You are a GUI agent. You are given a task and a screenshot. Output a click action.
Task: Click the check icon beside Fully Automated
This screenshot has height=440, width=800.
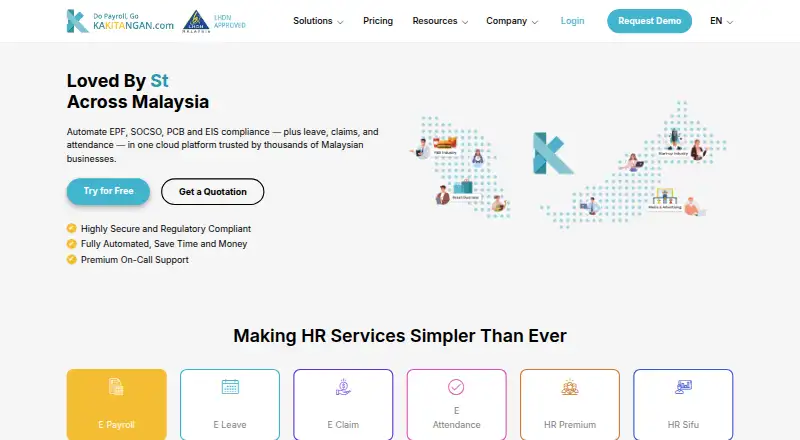pos(72,243)
